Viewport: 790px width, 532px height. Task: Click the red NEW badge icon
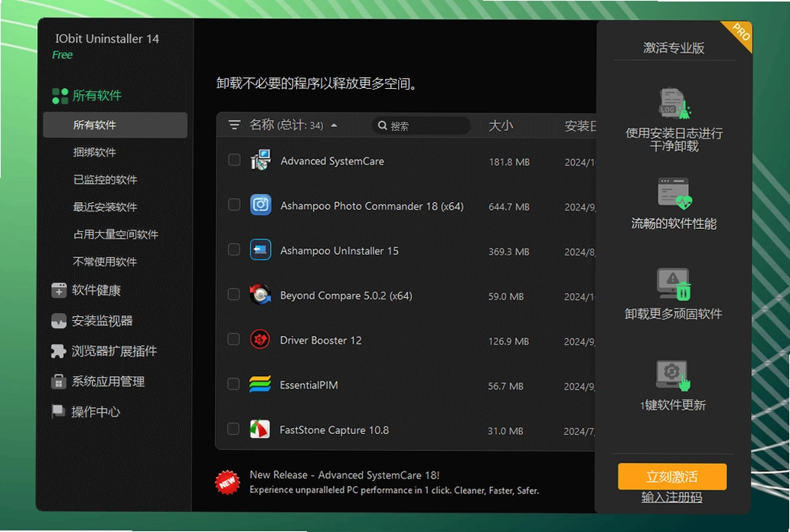(227, 482)
